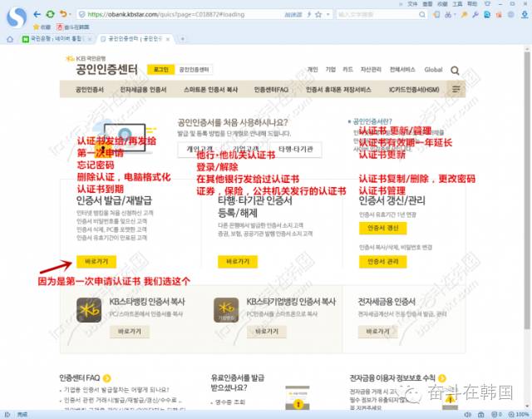
Task: Select the 인증서 휴대폰 저장서비스 nav item
Action: click(x=338, y=90)
